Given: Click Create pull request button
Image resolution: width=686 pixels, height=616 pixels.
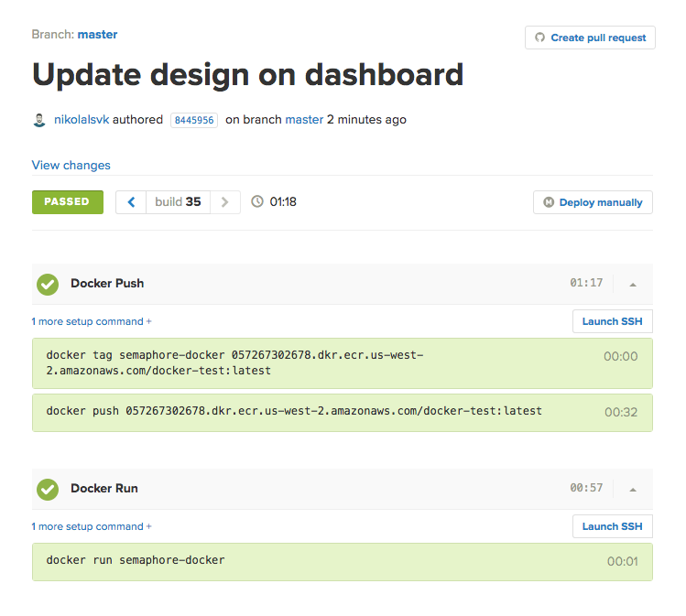Looking at the screenshot, I should click(x=590, y=38).
